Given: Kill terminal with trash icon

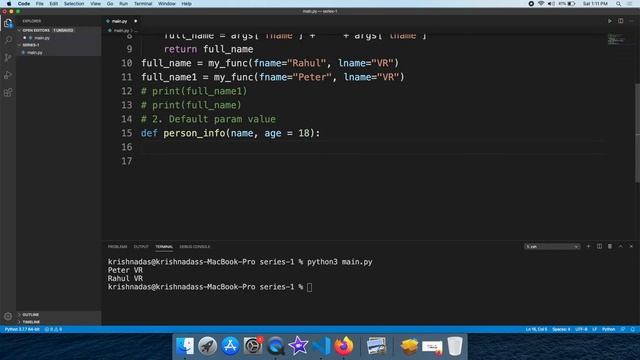Looking at the screenshot, I should point(610,247).
